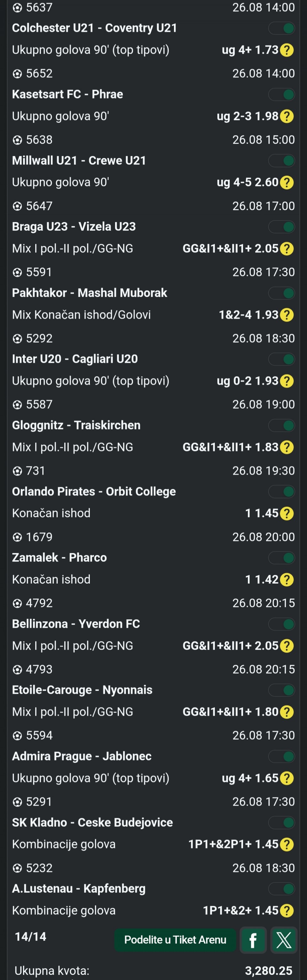Disable Braga U23 - Vizela U23 selection
Screen dimensions: 307x980
pos(281,227)
